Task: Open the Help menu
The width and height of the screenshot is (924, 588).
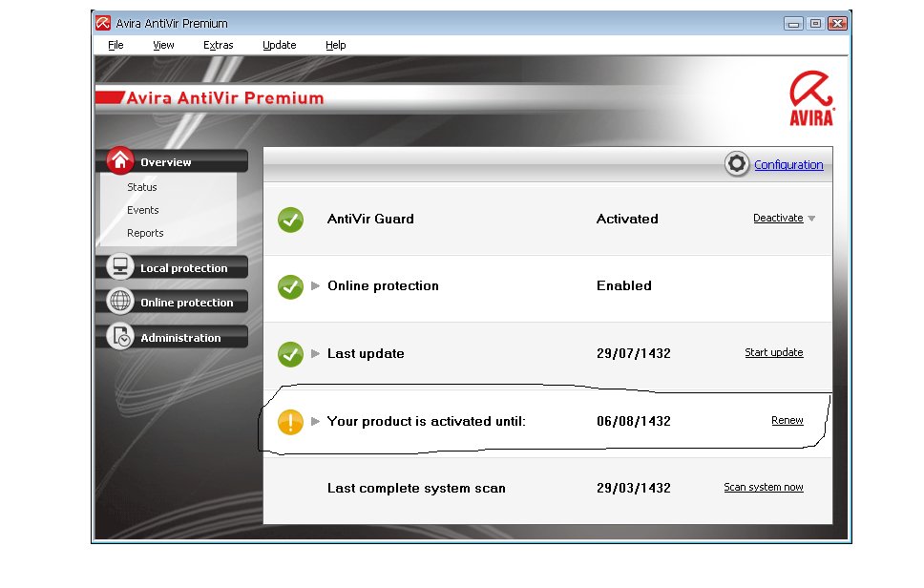Action: coord(335,45)
